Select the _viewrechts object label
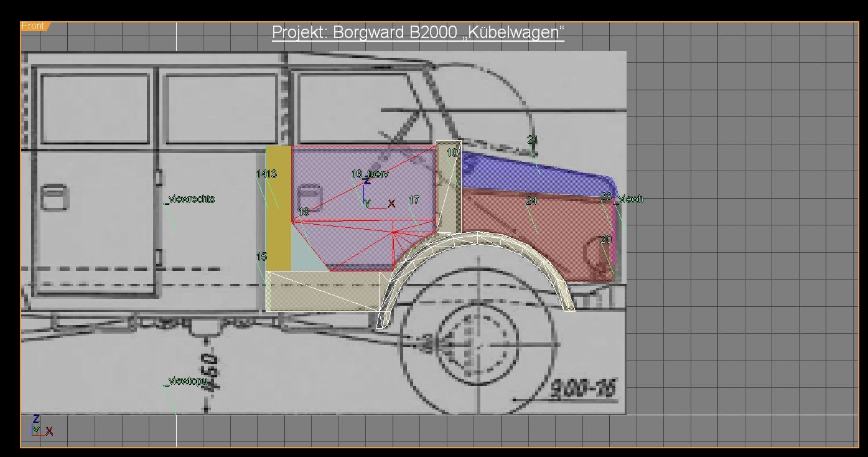868x457 pixels. coord(190,199)
